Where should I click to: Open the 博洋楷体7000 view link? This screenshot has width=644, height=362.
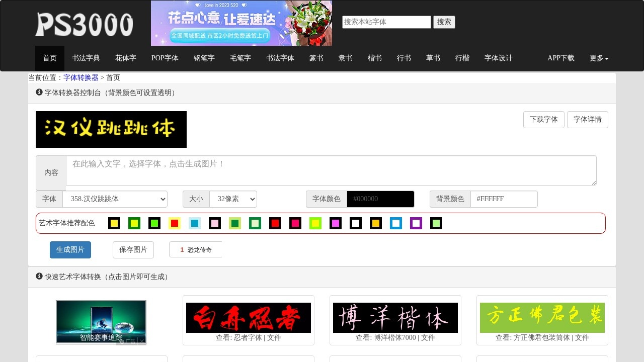point(395,338)
